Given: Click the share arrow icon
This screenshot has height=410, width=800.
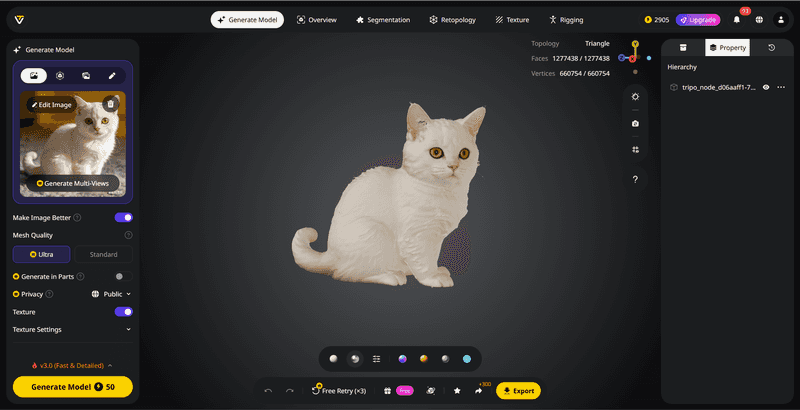Looking at the screenshot, I should click(x=478, y=391).
